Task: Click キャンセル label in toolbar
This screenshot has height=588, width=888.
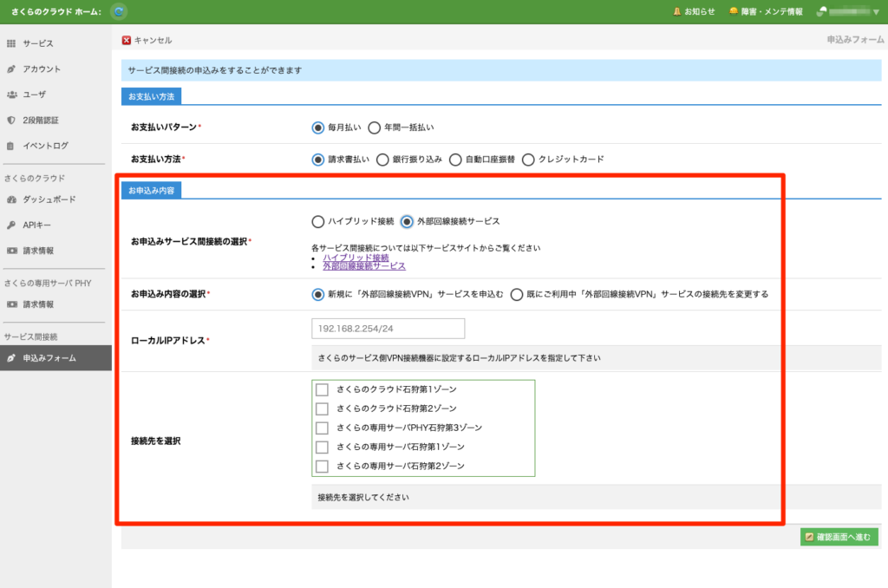Action: (153, 40)
